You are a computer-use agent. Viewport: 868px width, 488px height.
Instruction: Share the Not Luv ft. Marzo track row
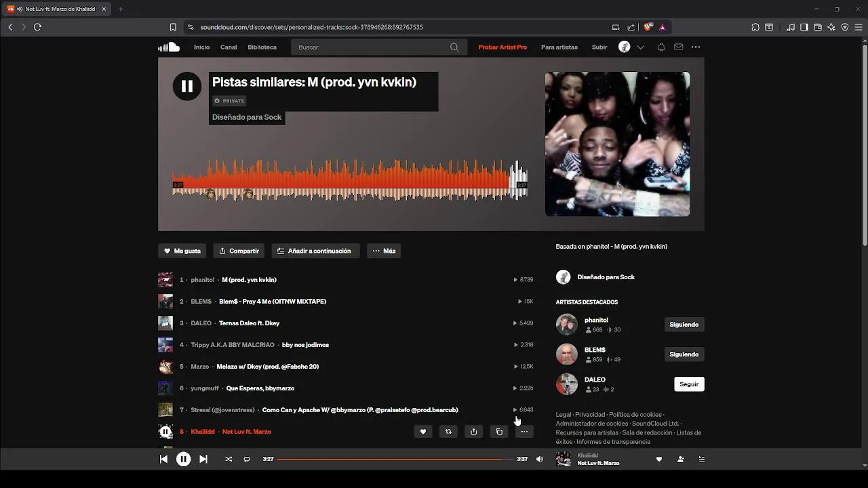(473, 432)
